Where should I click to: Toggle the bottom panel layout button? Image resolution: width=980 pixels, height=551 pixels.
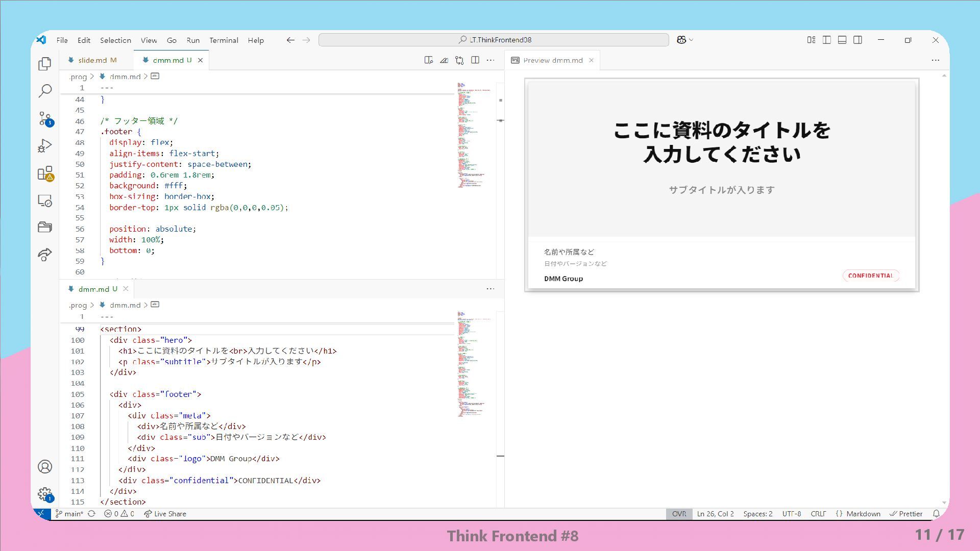pos(842,40)
